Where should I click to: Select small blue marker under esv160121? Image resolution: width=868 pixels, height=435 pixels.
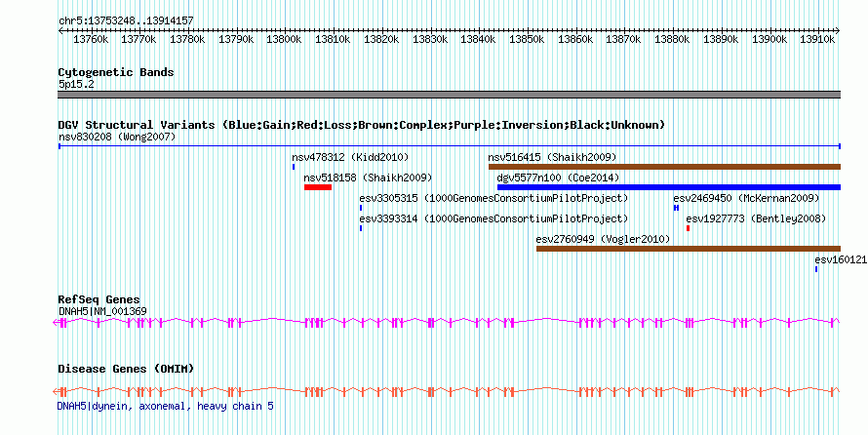[816, 269]
